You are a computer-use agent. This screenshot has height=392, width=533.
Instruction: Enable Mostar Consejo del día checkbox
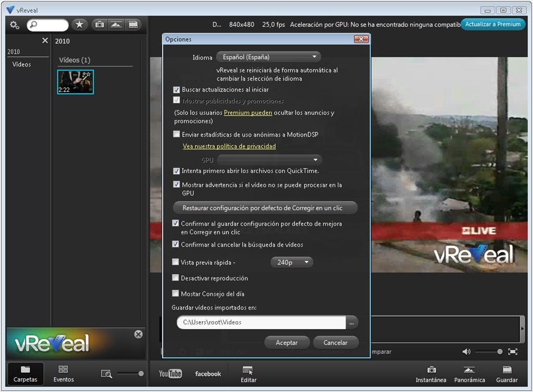coord(176,293)
